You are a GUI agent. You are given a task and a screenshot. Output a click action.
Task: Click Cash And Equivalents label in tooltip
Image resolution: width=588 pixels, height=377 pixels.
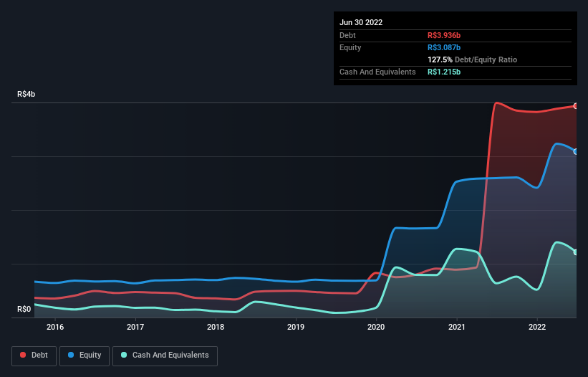click(377, 72)
